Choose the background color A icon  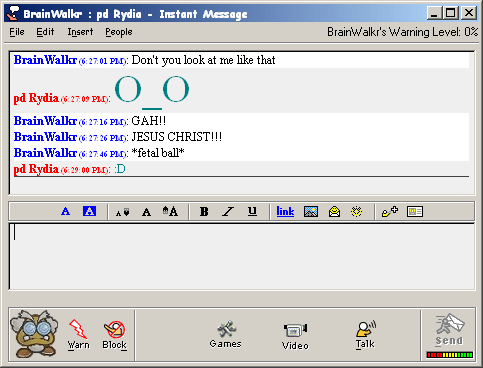[89, 211]
